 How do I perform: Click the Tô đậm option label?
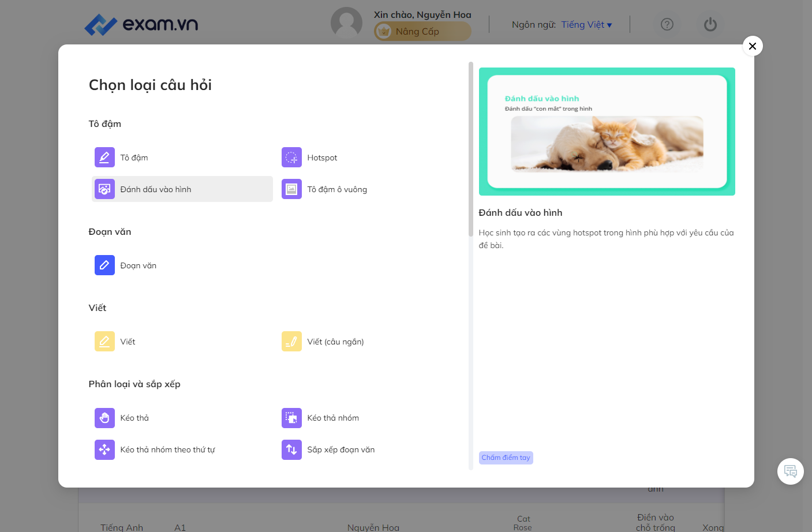click(134, 158)
